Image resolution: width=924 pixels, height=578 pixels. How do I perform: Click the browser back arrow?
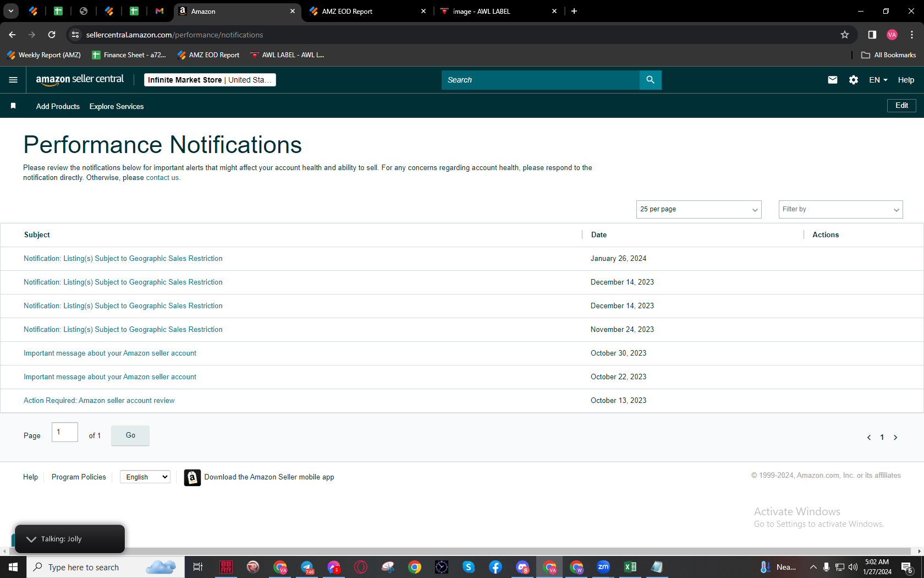point(12,35)
